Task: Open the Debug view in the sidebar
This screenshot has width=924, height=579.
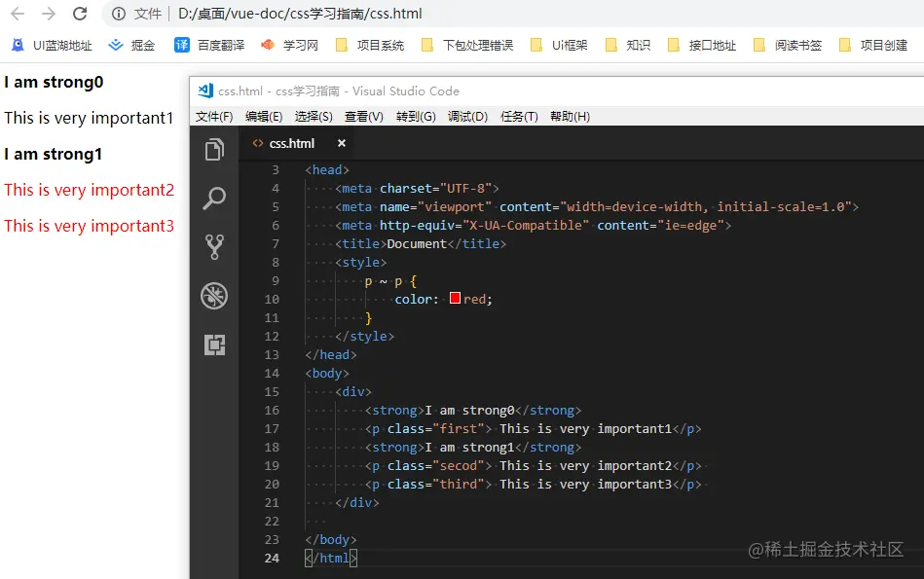Action: [x=214, y=296]
